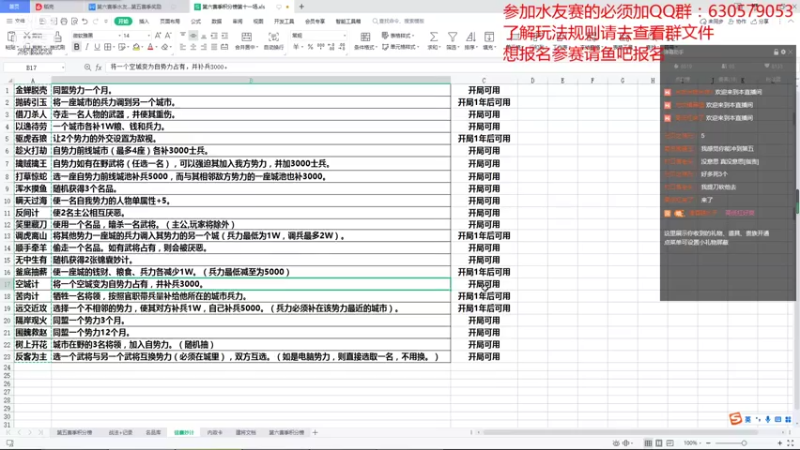Click the print preview icon
Screen dimensions: 800x450
[74, 21]
